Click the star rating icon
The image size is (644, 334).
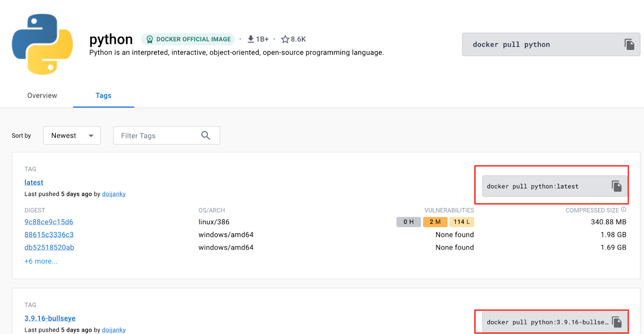285,39
